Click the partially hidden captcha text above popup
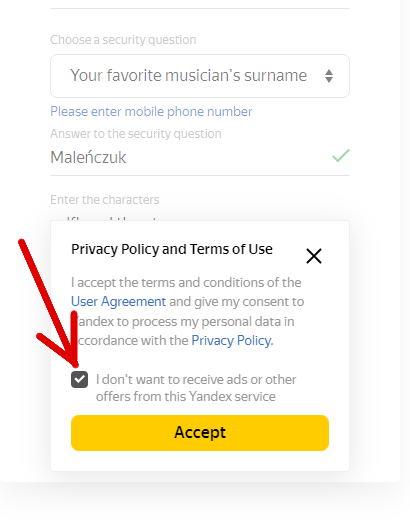This screenshot has width=410, height=526. (x=112, y=218)
